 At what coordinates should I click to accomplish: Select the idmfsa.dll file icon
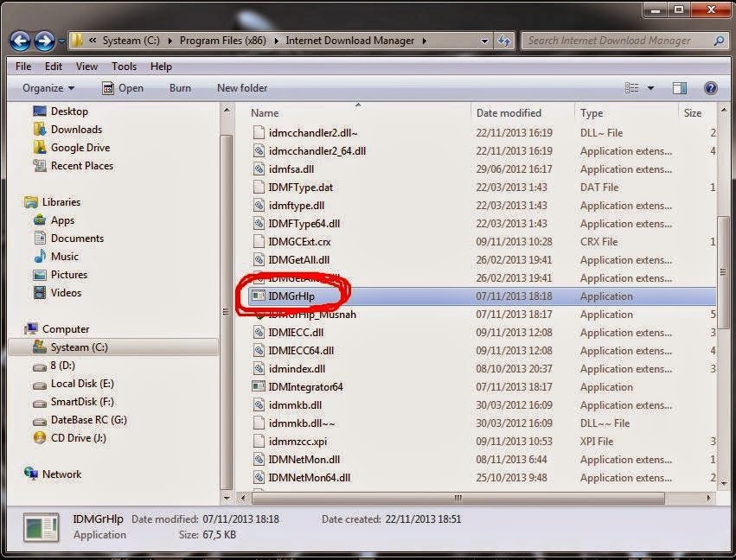click(x=259, y=169)
